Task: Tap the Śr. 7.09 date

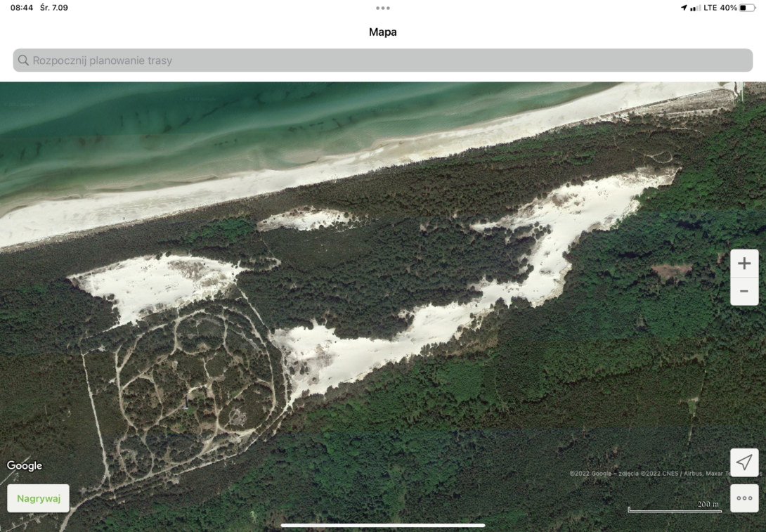Action: tap(54, 8)
